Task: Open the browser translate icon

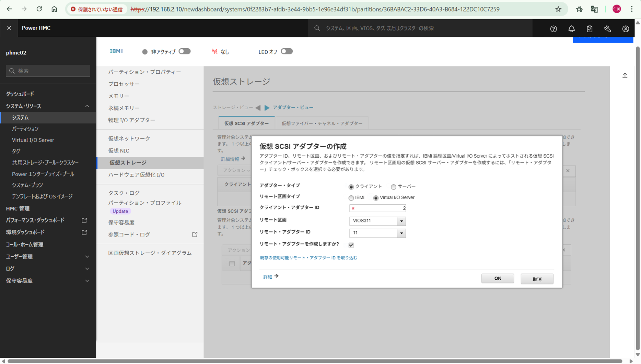Action: 595,9
